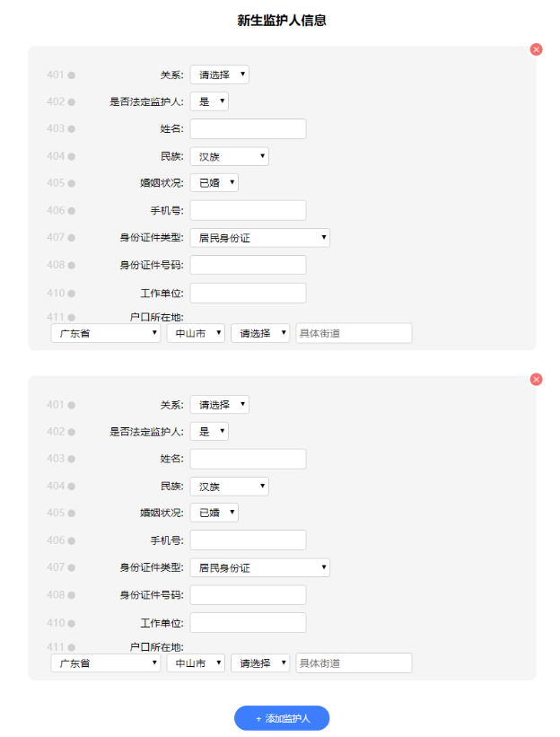The width and height of the screenshot is (560, 737).
Task: Click the gray dot beside 410 in second card
Action: (72, 623)
